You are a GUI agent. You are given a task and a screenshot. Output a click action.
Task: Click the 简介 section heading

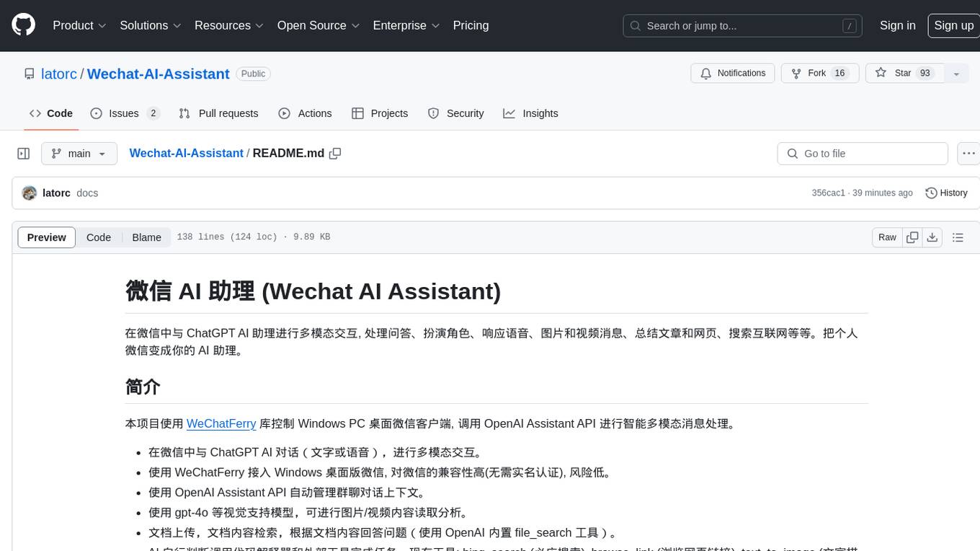click(143, 387)
